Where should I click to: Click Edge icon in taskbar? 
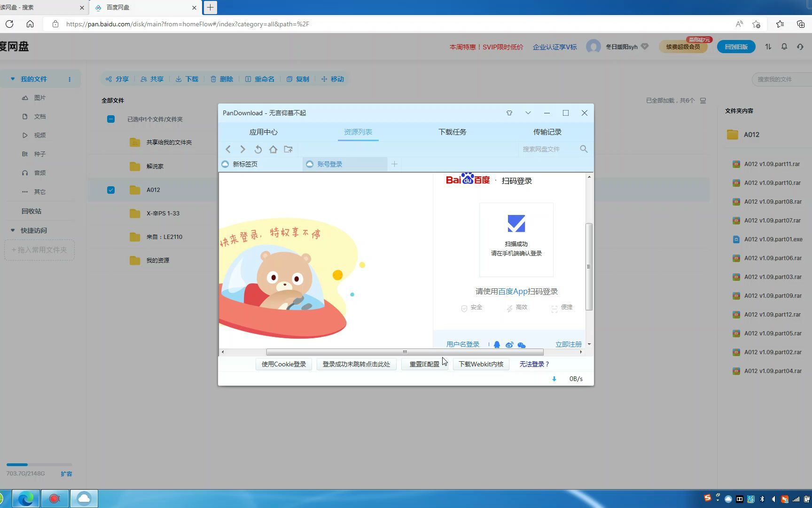[x=26, y=499]
